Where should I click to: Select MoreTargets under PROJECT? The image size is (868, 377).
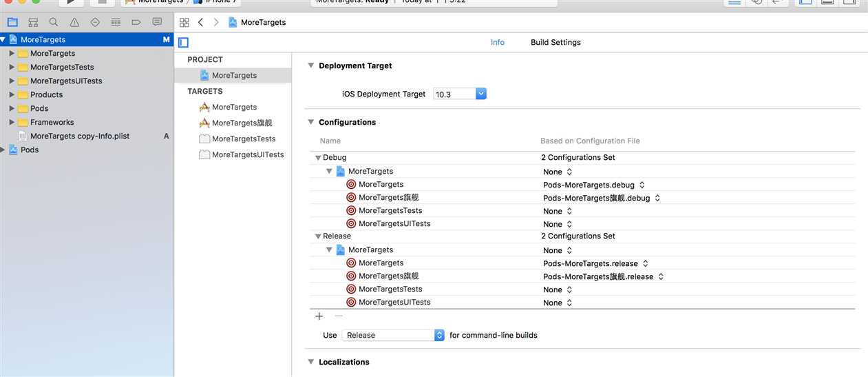pos(233,75)
